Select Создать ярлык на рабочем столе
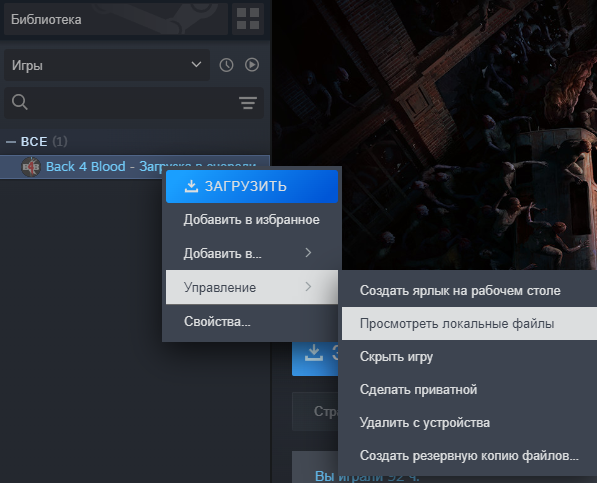Screen dimensions: 597x483 pos(469,290)
